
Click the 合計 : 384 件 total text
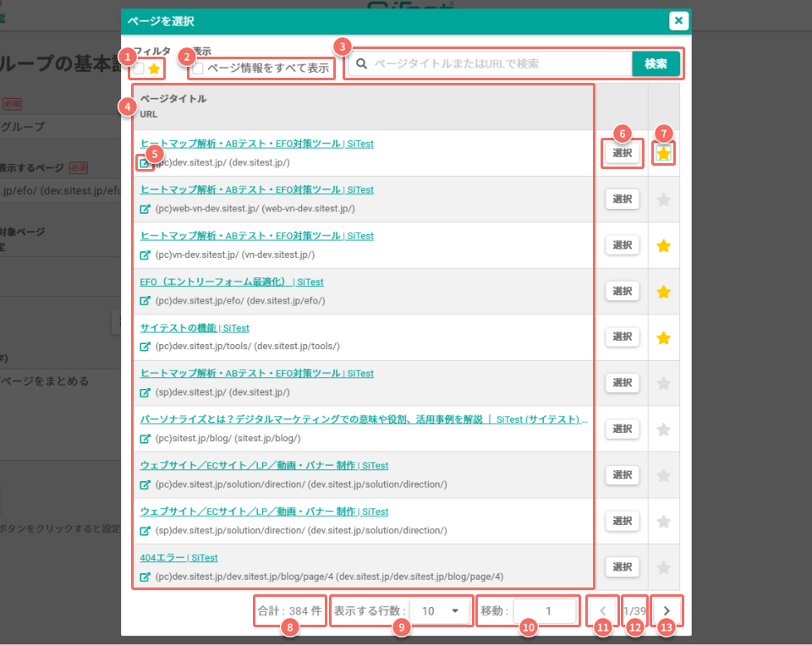pos(289,611)
